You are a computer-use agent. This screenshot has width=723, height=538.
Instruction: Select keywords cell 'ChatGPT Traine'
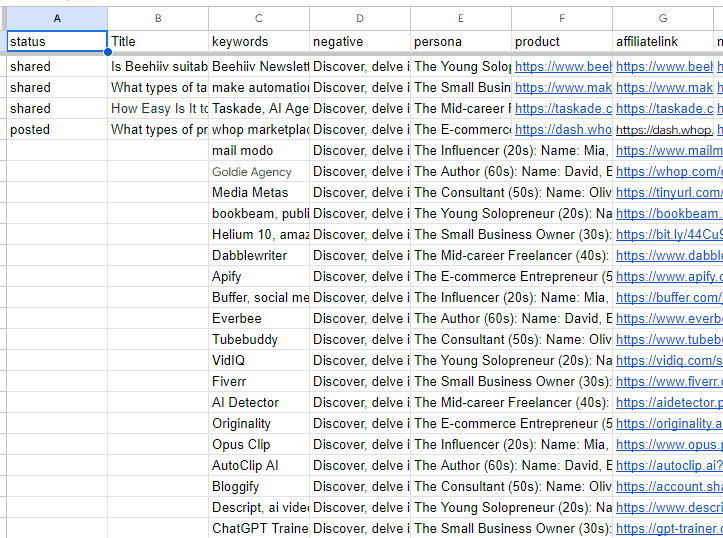click(x=259, y=528)
